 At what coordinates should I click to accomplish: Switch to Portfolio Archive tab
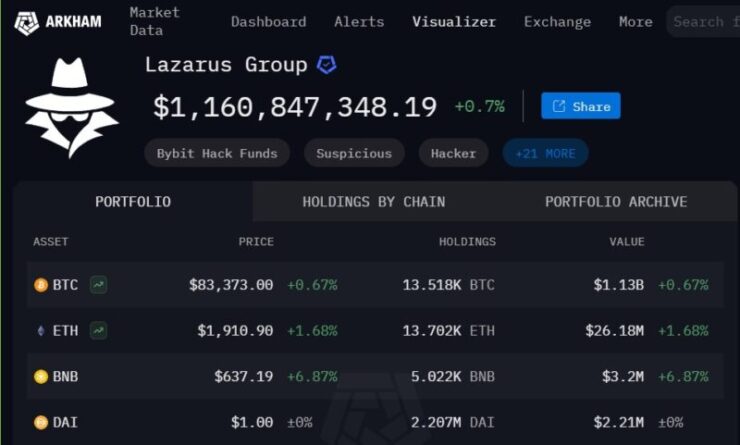pos(616,202)
